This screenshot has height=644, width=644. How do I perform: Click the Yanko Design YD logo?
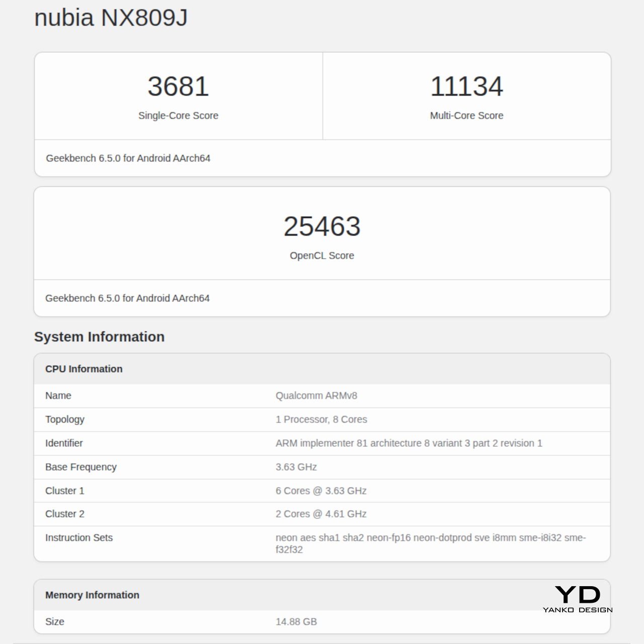point(578,599)
